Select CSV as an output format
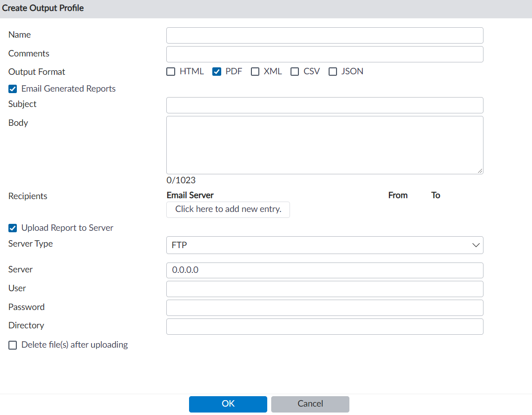This screenshot has width=532, height=415. (295, 72)
